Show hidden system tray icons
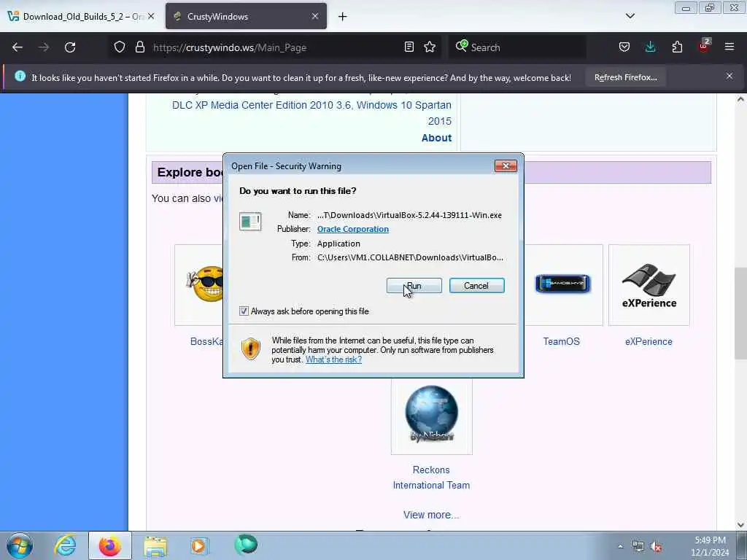Screen dimensions: 747x560 620,546
